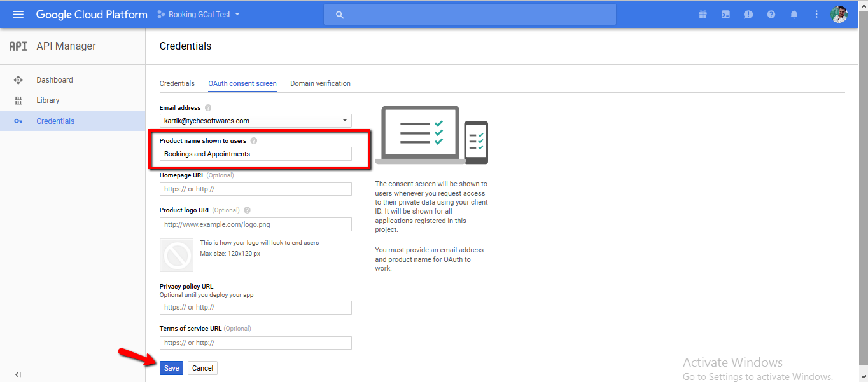Switch to the Credentials tab
Viewport: 868px width, 382px height.
coord(177,83)
